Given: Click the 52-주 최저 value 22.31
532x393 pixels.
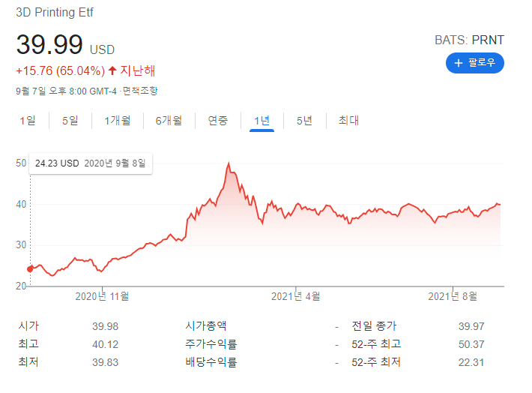Looking at the screenshot, I should click(471, 362).
